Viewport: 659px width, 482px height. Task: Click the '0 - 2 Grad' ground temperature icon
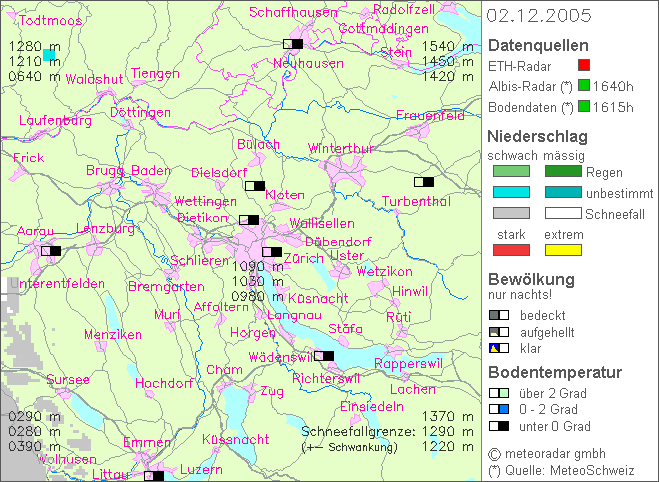click(x=499, y=409)
